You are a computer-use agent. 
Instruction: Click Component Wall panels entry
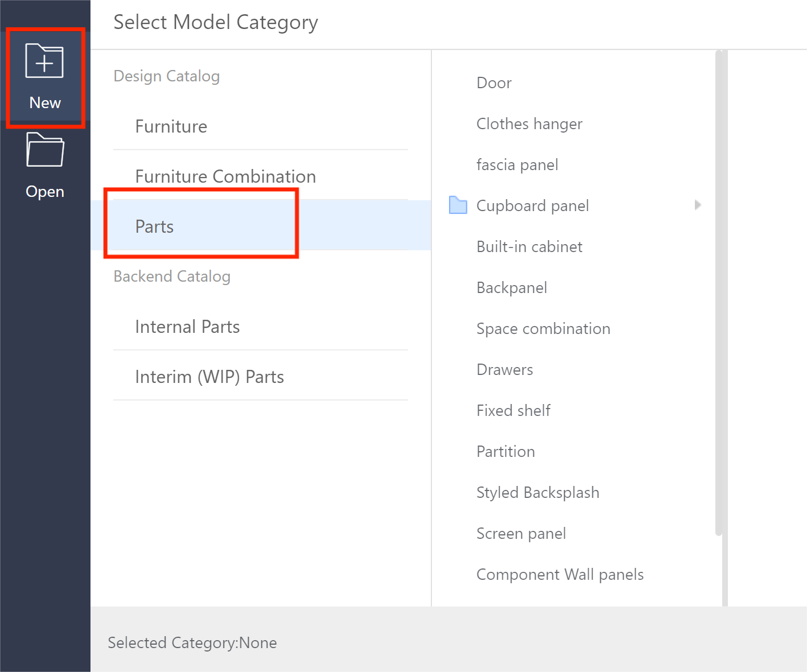[560, 575]
